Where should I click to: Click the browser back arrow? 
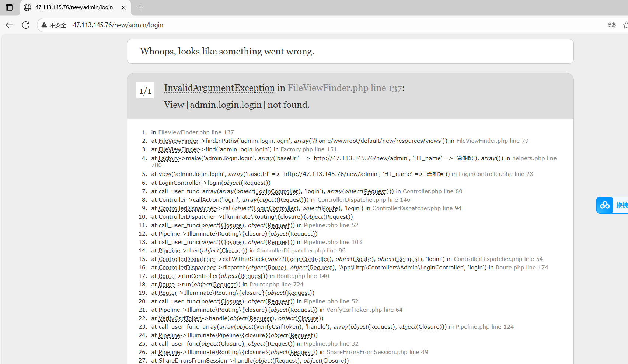point(9,25)
